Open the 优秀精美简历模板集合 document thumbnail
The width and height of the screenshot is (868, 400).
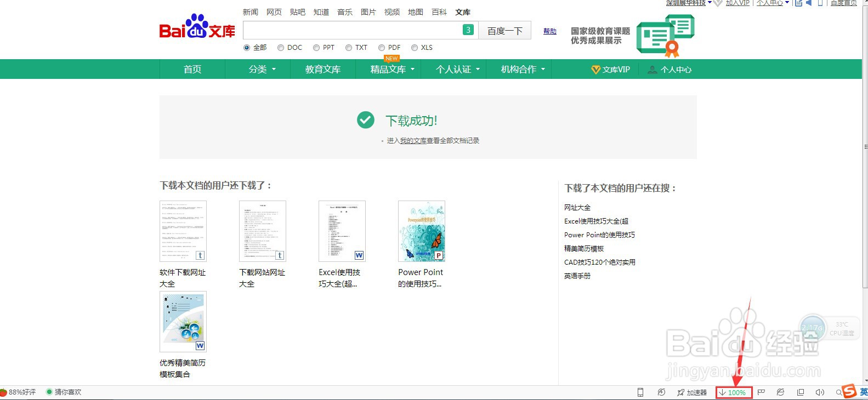[x=183, y=322]
